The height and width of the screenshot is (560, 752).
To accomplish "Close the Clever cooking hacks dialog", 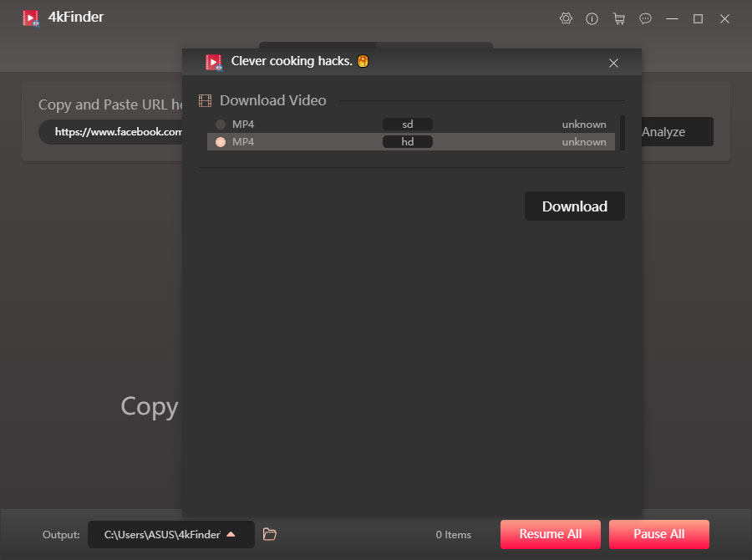I will point(613,63).
